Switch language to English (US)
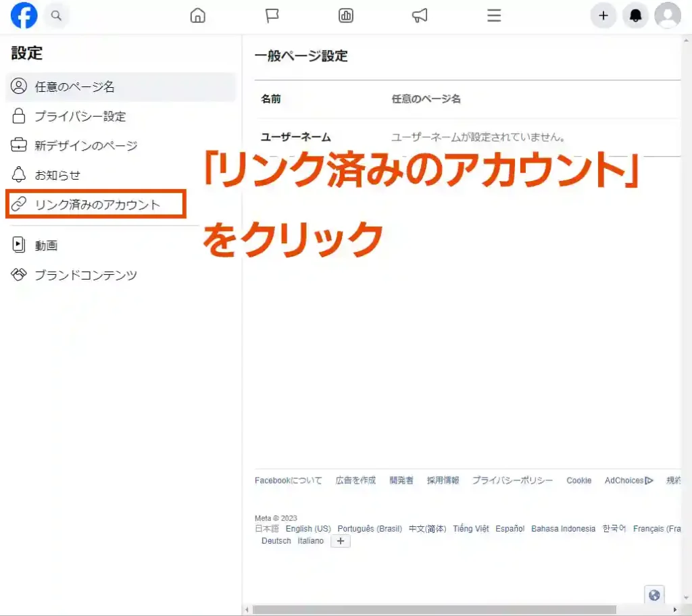Viewport: 692px width, 616px height. click(x=308, y=529)
